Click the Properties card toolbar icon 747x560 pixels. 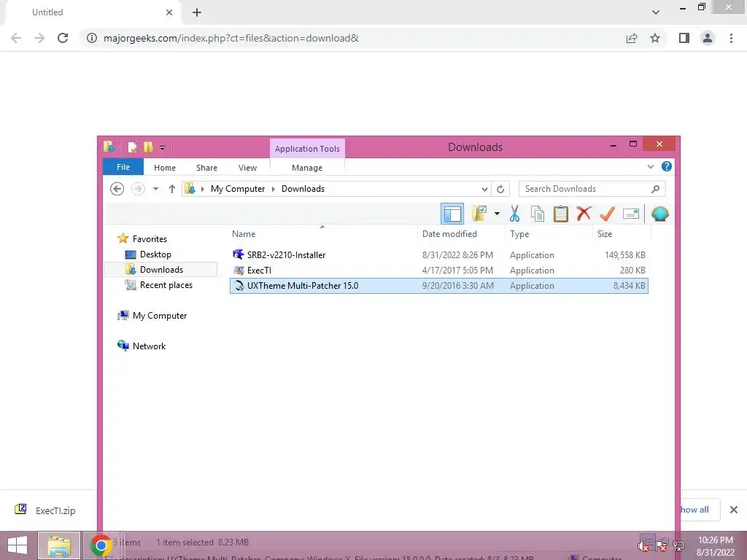[631, 214]
